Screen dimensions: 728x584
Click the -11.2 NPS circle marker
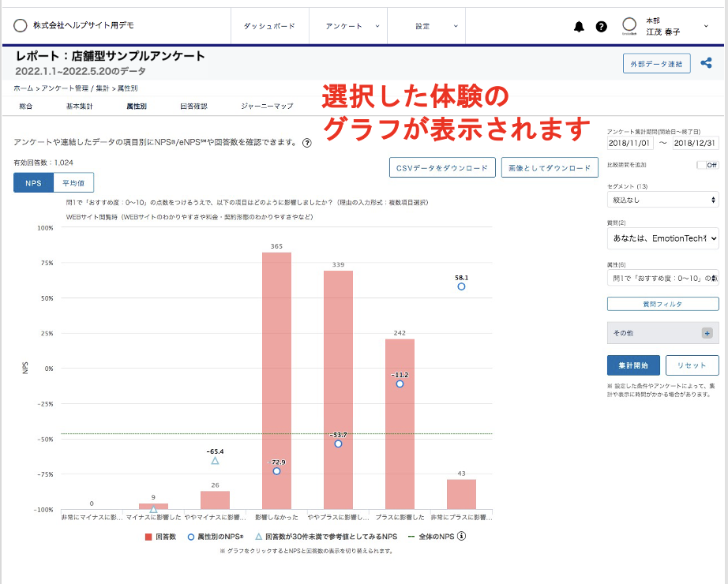[400, 384]
